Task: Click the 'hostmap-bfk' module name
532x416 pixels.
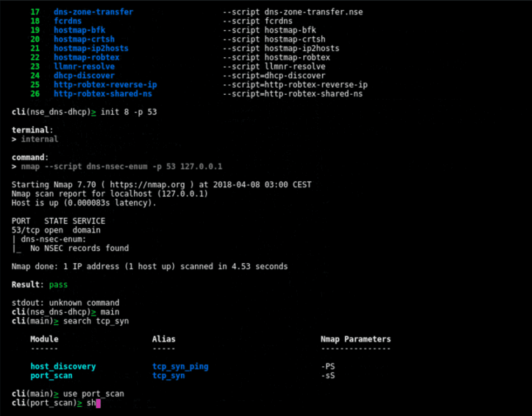Action: pos(80,30)
